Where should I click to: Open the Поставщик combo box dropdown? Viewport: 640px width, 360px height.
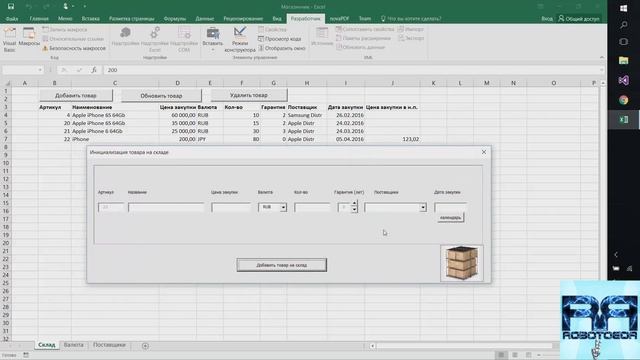coord(423,207)
